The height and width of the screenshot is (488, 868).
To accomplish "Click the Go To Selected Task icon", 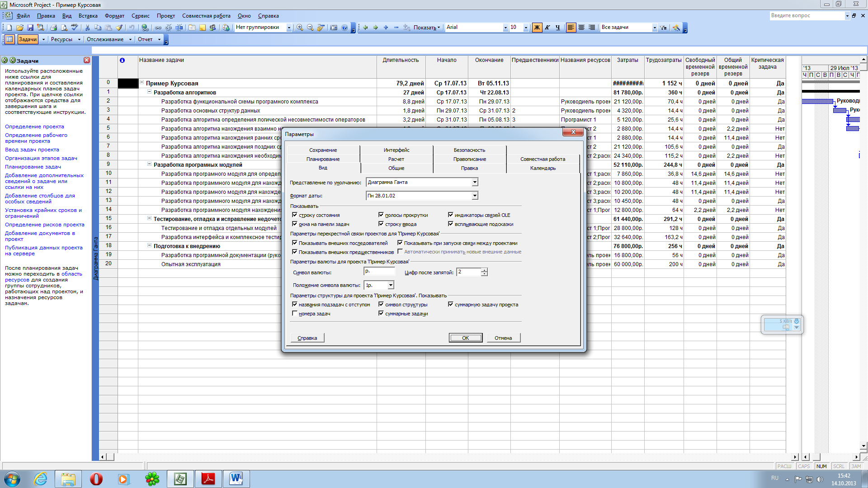I will click(x=321, y=28).
